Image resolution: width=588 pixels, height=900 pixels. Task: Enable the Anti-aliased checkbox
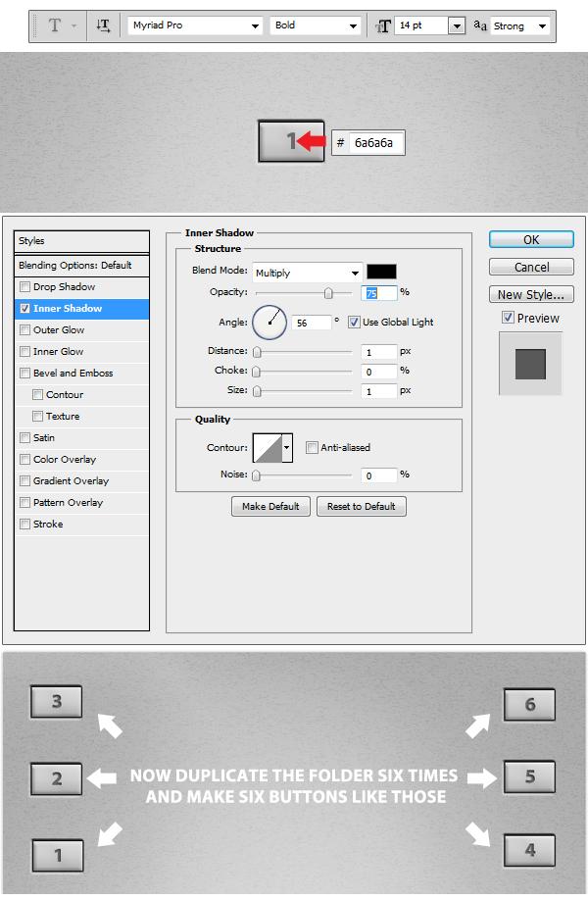pyautogui.click(x=312, y=448)
